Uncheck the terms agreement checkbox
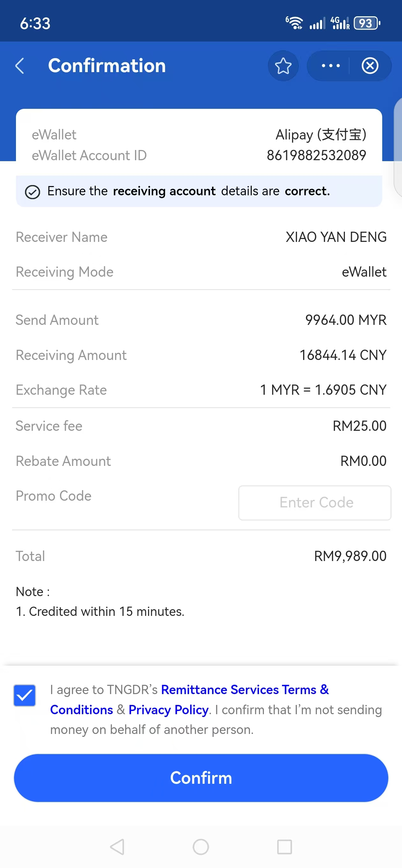 [25, 695]
